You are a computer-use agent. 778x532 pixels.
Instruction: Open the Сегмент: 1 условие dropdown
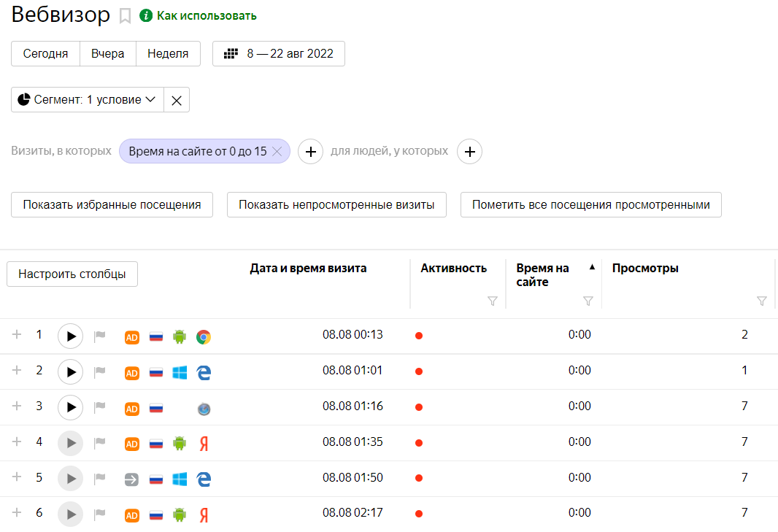(x=87, y=99)
